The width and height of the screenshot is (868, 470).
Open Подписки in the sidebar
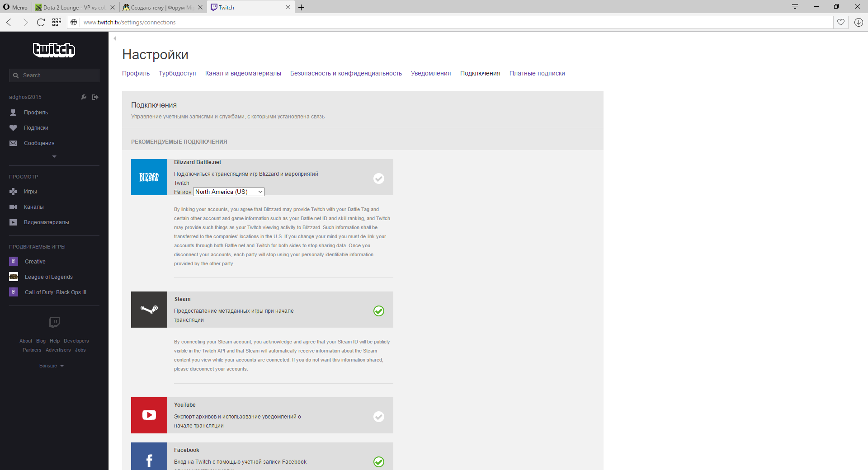tap(36, 128)
